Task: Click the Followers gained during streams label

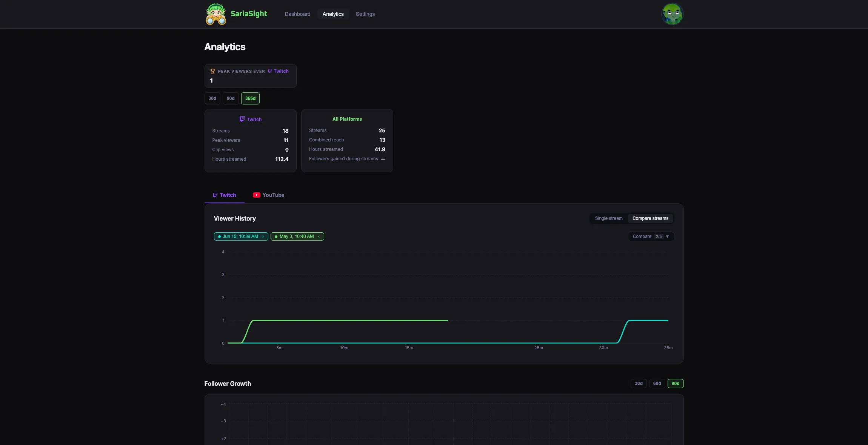Action: [x=343, y=159]
